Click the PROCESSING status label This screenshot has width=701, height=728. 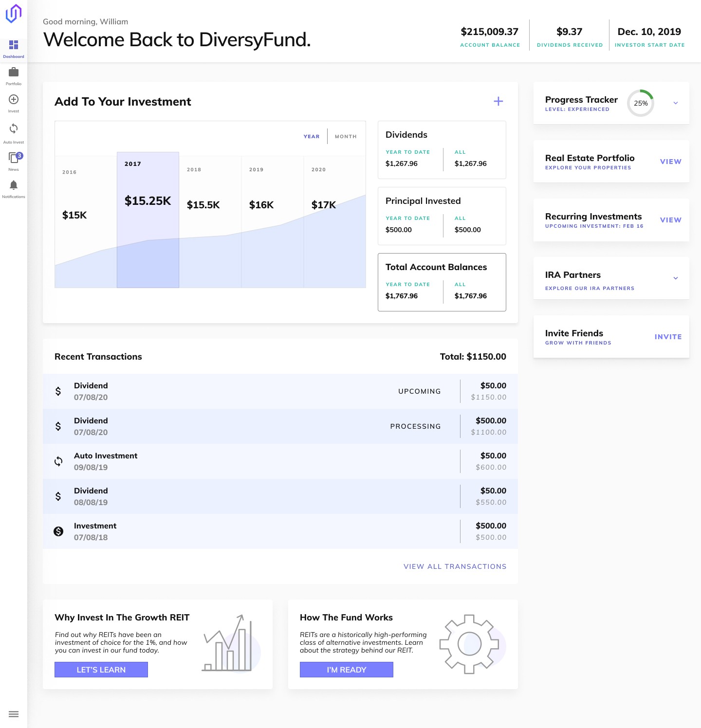[415, 426]
